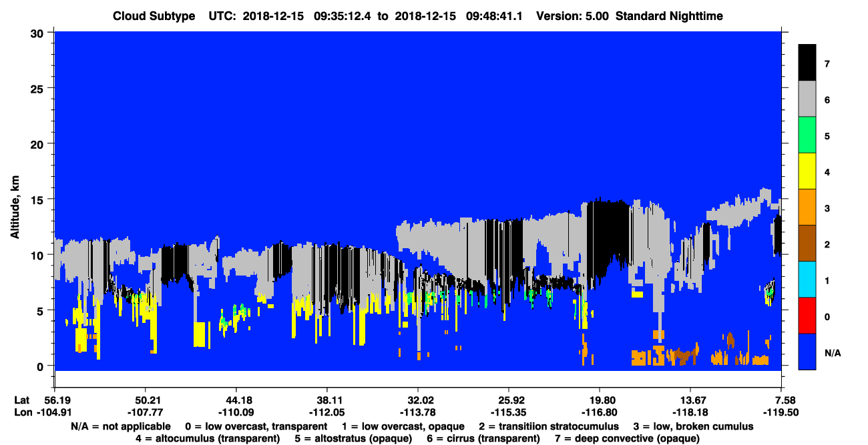Click '0 = low overcast, transparent' text
This screenshot has height=445, width=868.
[x=256, y=426]
